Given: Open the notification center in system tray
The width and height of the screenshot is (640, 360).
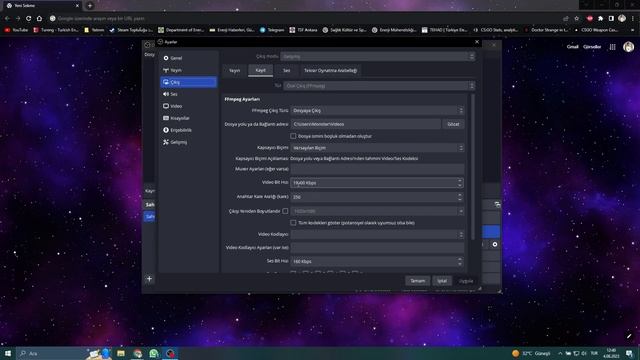Looking at the screenshot, I should pyautogui.click(x=629, y=353).
